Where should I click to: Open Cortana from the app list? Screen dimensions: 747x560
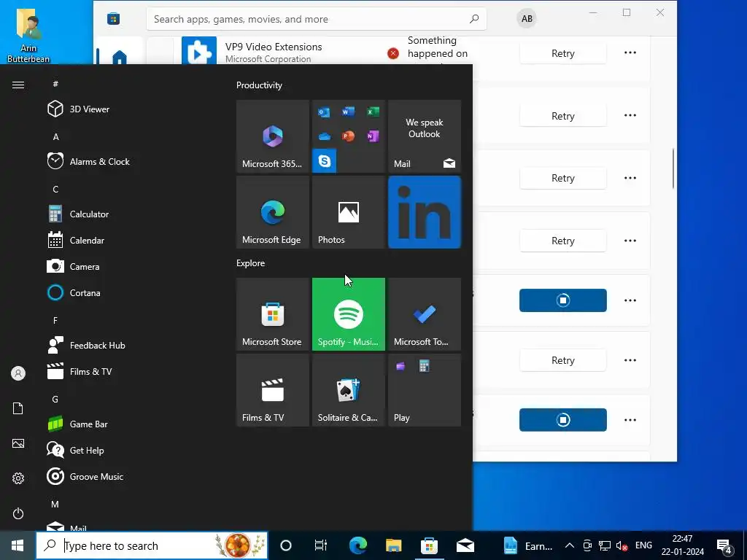point(74,293)
